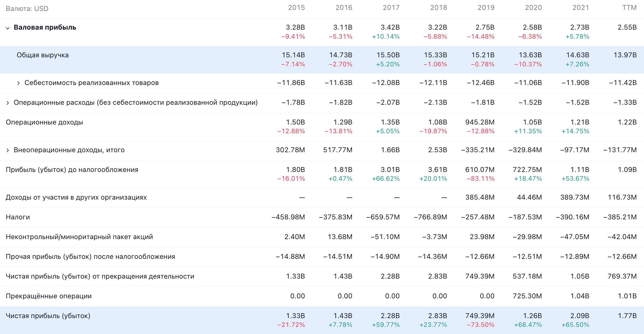644x334 pixels.
Task: Click the −73.50% net income change
Action: point(481,325)
